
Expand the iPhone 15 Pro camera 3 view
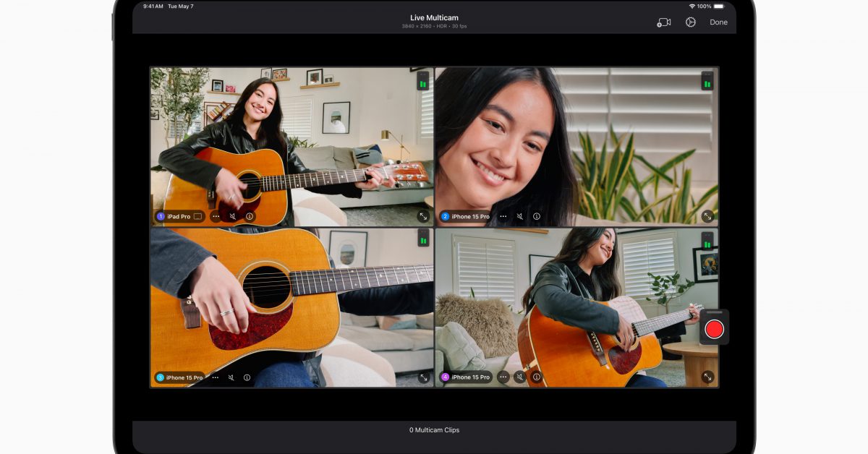tap(423, 377)
